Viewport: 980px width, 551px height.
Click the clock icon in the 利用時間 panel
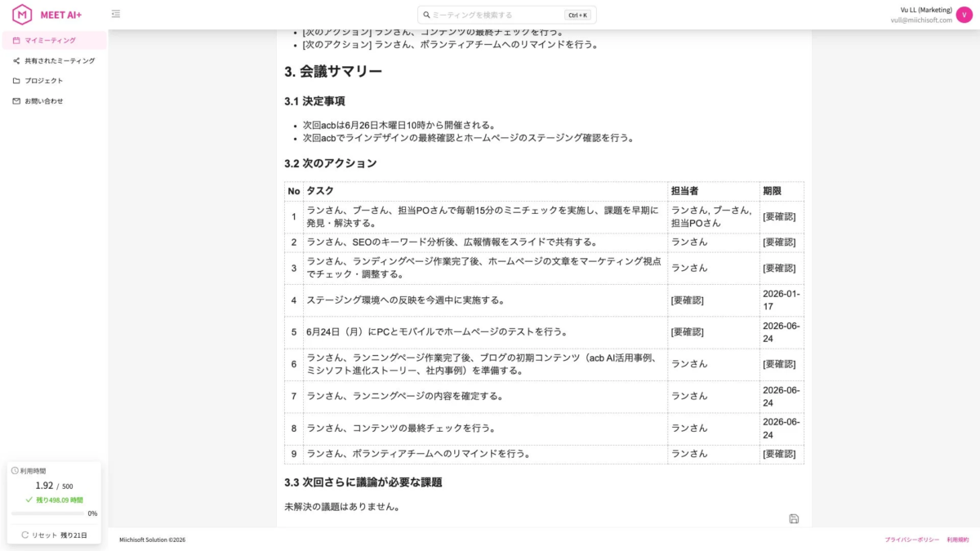coord(15,470)
